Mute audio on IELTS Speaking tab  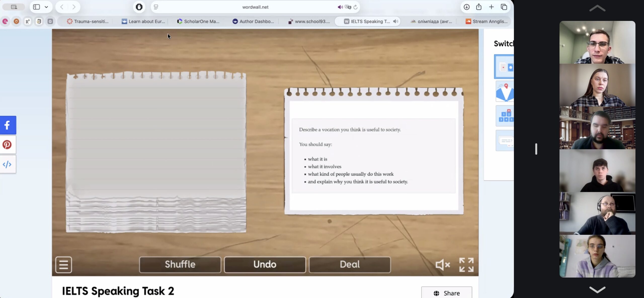(x=395, y=21)
